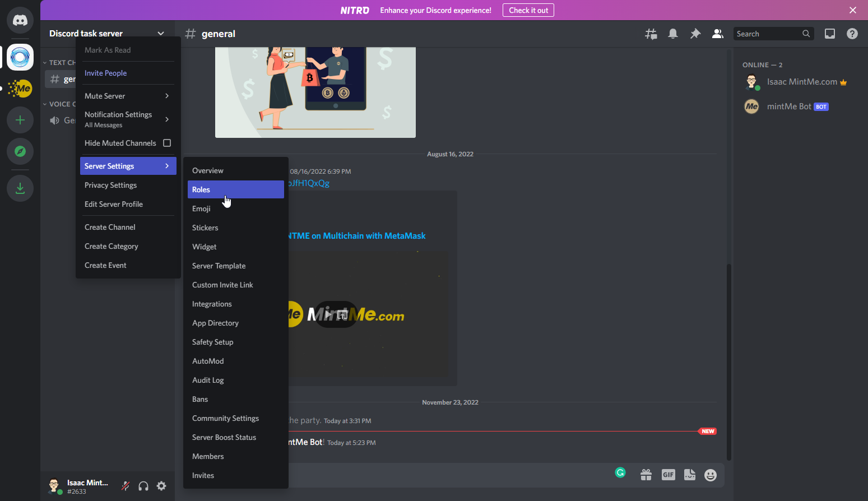Viewport: 868px width, 501px height.
Task: Select Audit Log menu entry
Action: click(x=208, y=380)
